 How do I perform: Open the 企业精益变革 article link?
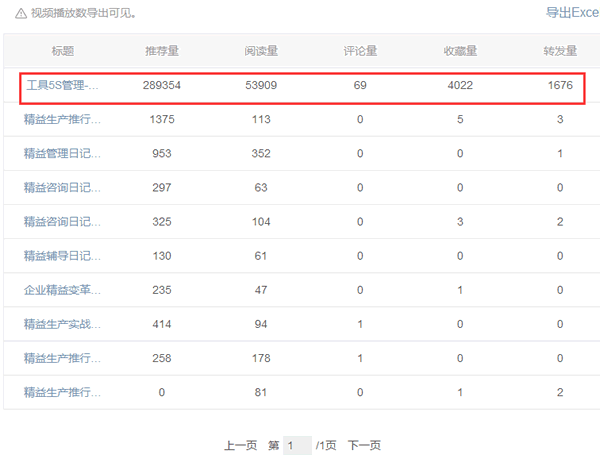coord(62,290)
